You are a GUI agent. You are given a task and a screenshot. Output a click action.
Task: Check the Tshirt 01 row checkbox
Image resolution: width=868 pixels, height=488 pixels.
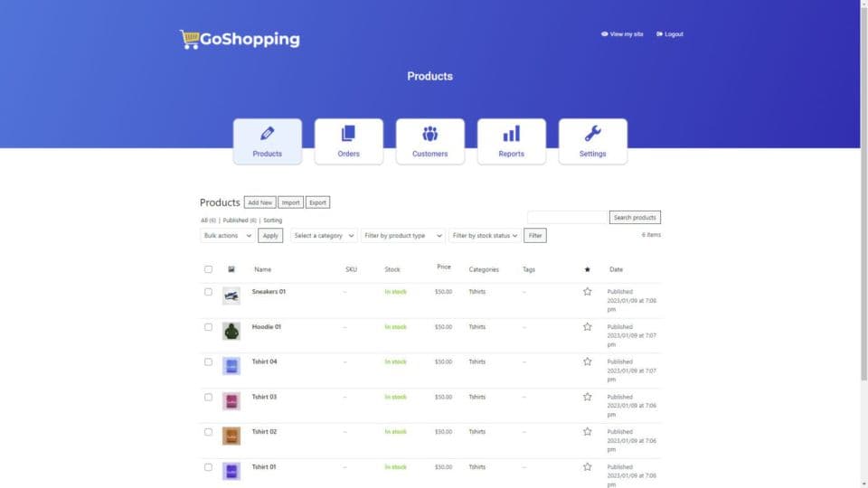click(208, 467)
